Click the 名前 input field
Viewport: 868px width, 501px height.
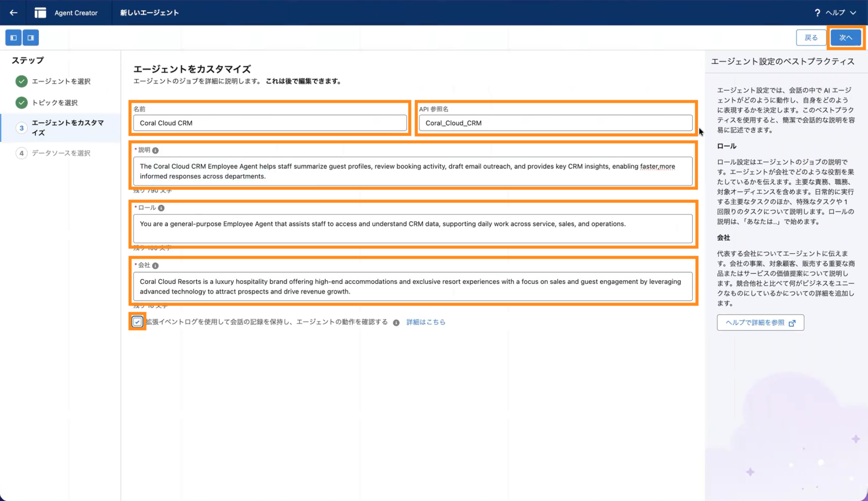270,123
